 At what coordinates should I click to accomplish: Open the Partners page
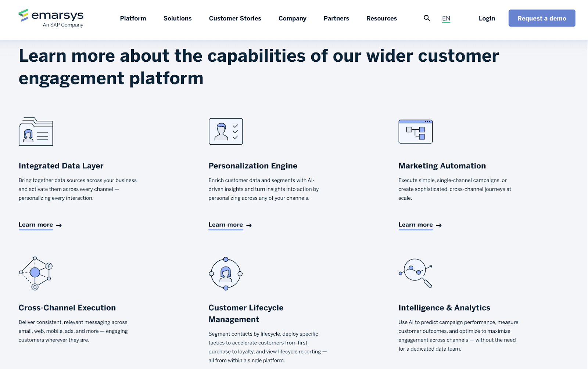pyautogui.click(x=336, y=18)
